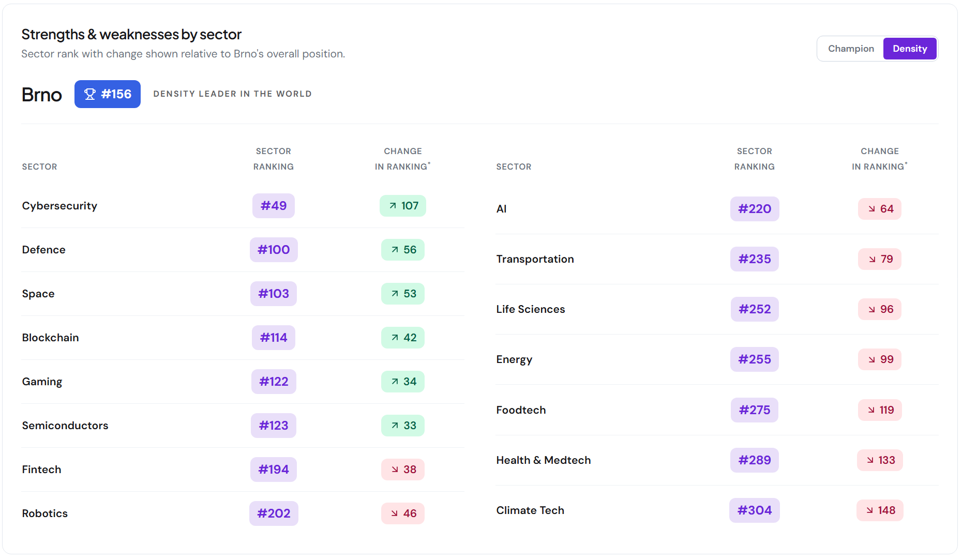Click the Energy #255 ranking badge
The width and height of the screenshot is (962, 560).
click(755, 359)
